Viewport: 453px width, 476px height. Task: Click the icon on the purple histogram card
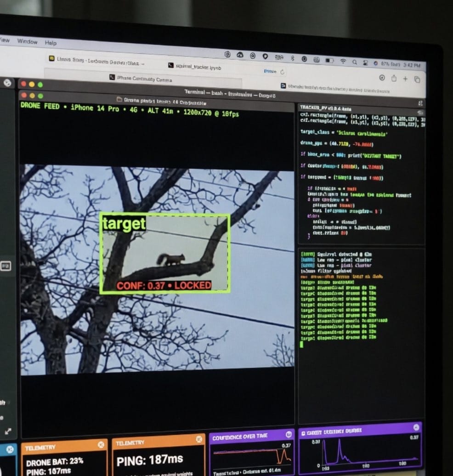416,427
